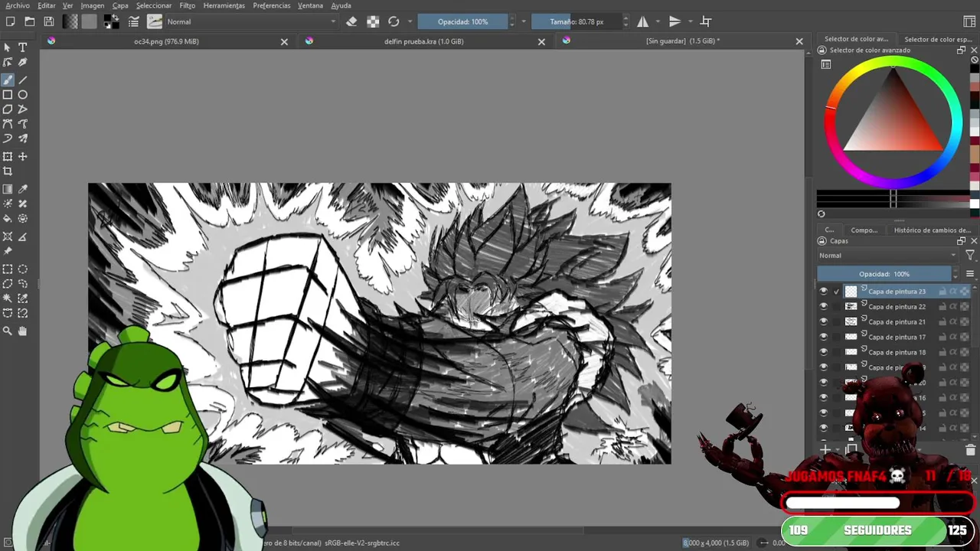Create a new document from toolbar

[x=11, y=21]
